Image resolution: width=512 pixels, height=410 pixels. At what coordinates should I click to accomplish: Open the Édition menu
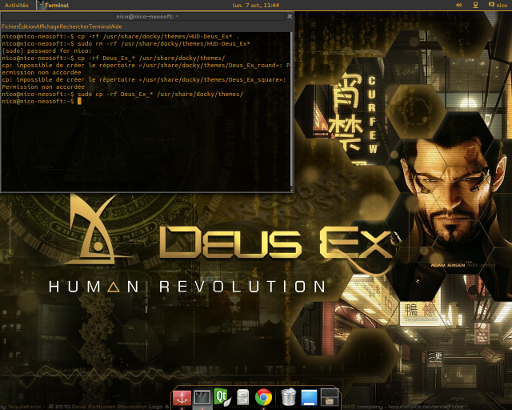(x=28, y=27)
